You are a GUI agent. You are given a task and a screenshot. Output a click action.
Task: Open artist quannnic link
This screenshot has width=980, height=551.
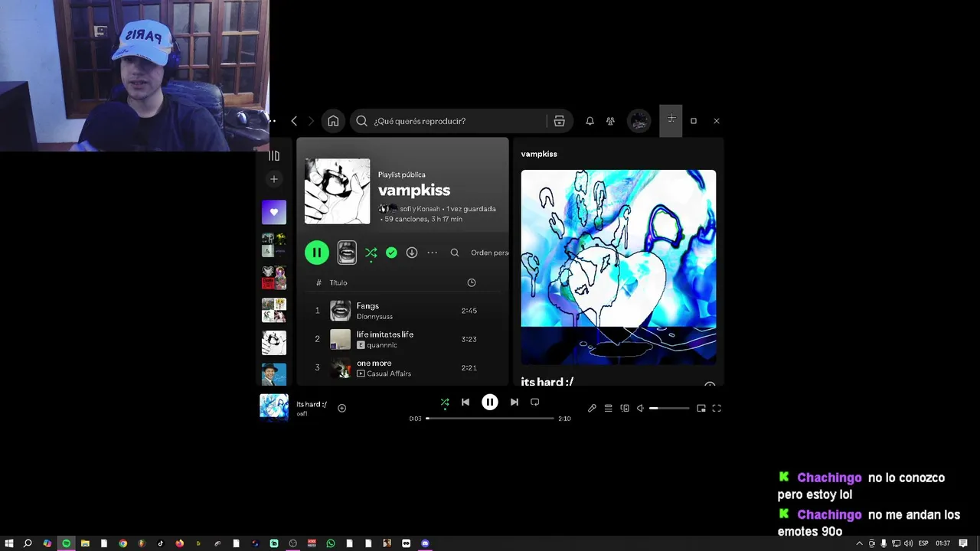point(382,345)
